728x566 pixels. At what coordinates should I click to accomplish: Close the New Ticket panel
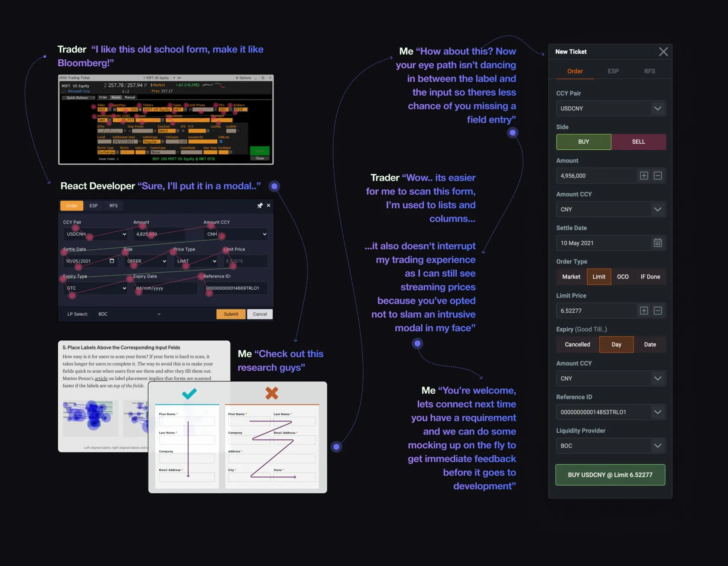click(663, 52)
